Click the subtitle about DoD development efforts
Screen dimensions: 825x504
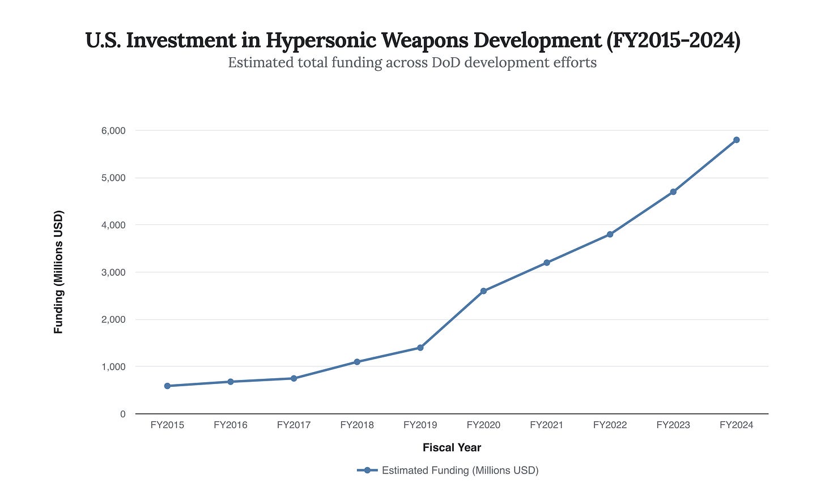coord(412,62)
